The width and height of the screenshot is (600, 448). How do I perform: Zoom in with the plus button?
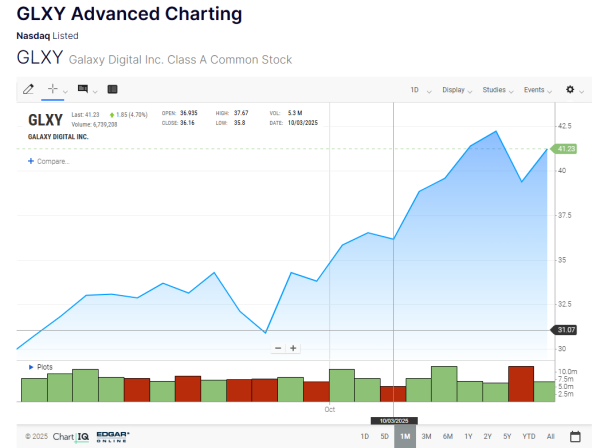click(x=293, y=348)
